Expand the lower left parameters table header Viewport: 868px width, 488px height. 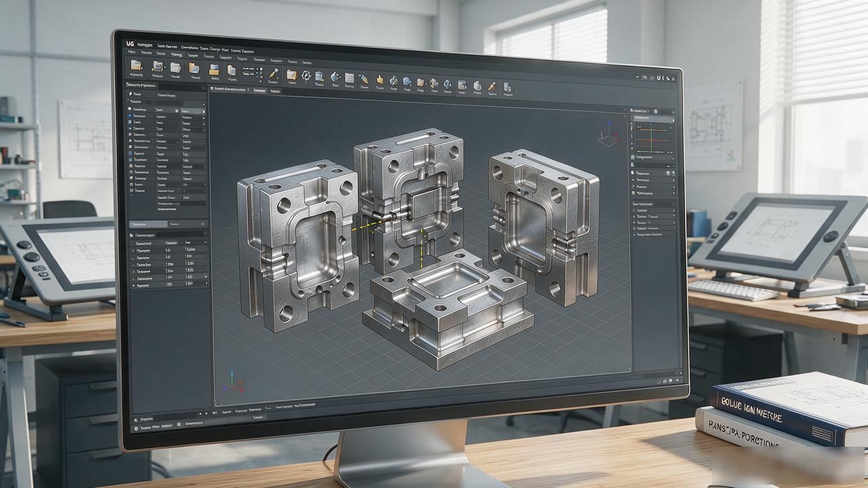click(168, 235)
